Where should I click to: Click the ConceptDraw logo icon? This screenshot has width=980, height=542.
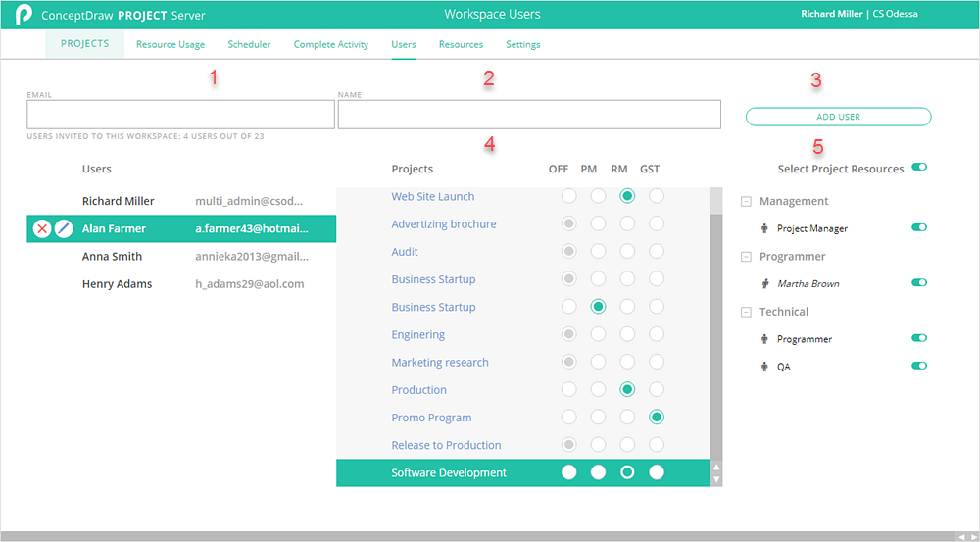(24, 14)
